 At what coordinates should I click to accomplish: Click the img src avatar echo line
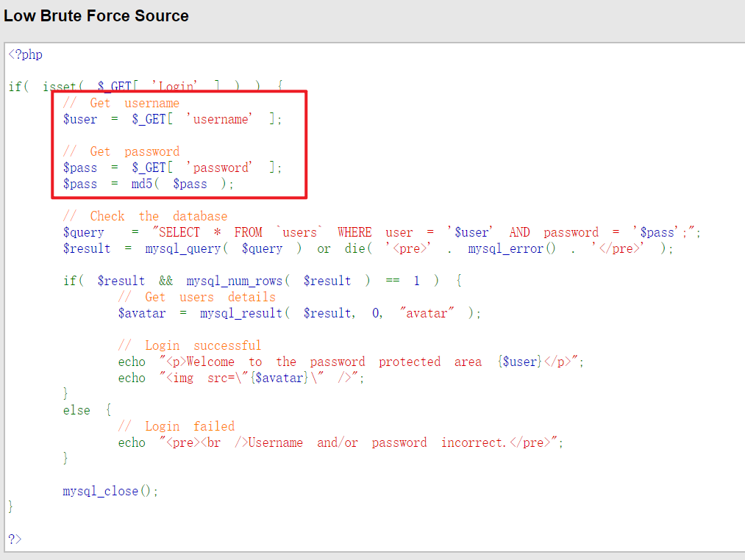(x=241, y=378)
